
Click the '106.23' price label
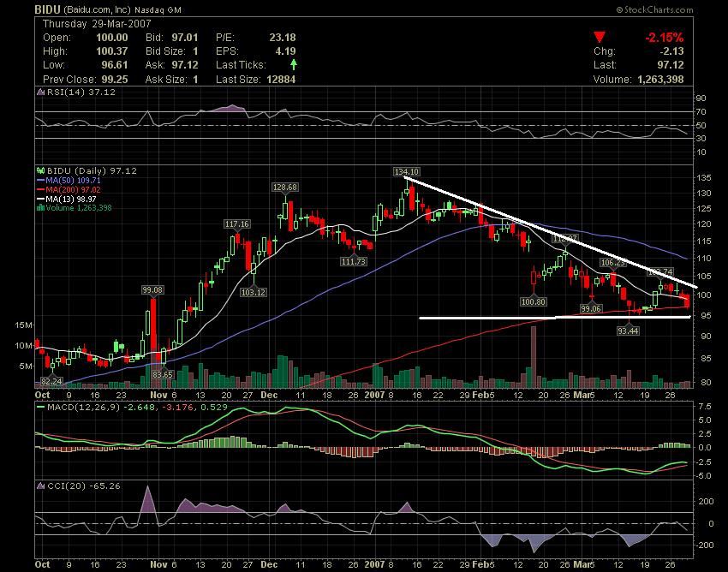click(x=613, y=263)
